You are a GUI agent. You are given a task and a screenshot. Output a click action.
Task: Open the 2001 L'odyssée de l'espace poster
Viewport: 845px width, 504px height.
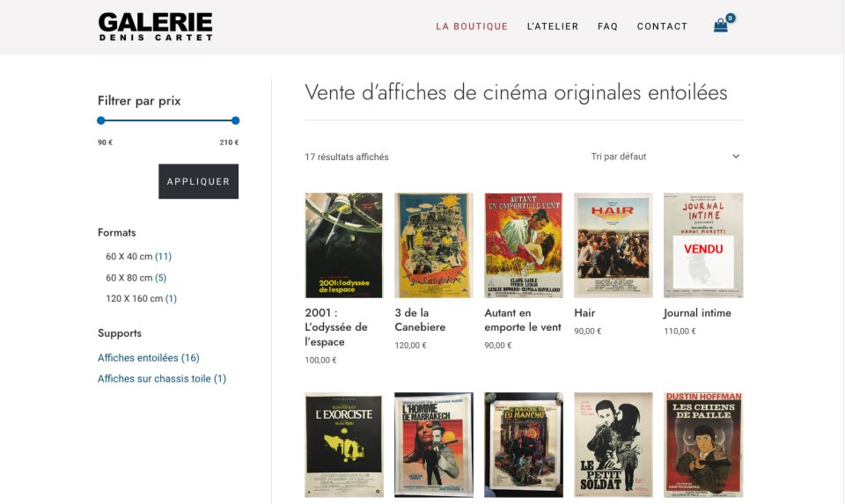click(x=344, y=245)
